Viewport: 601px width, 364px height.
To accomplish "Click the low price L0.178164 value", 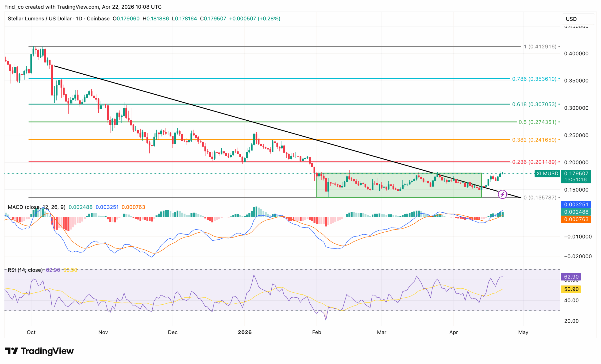I will click(x=184, y=19).
